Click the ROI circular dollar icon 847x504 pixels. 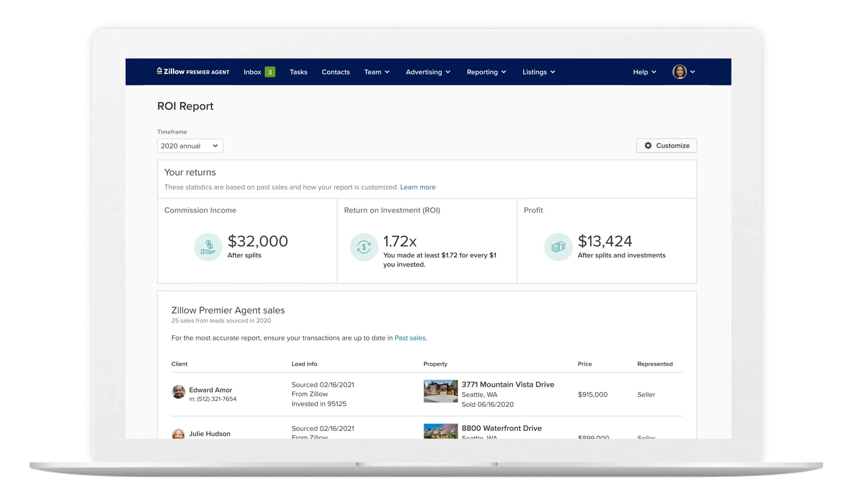pyautogui.click(x=364, y=247)
